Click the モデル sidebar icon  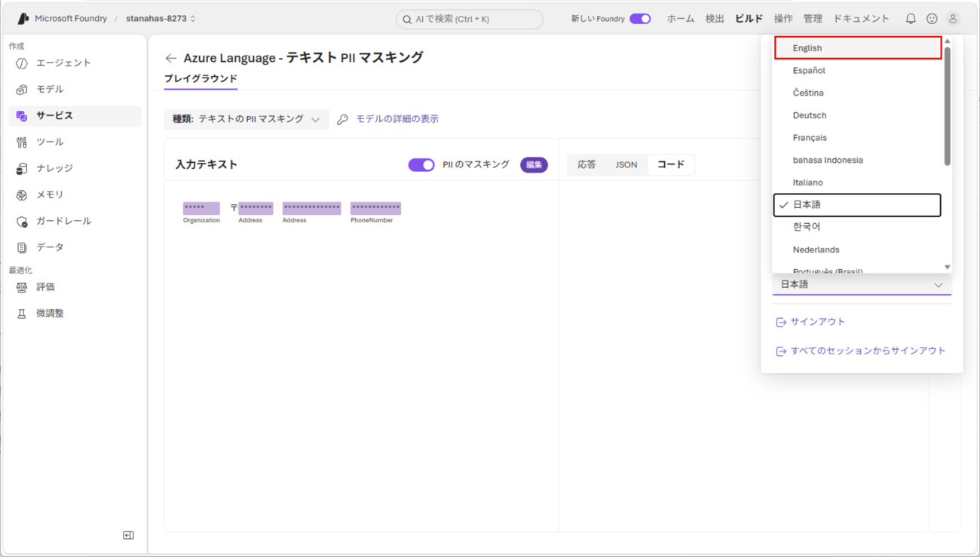(22, 90)
